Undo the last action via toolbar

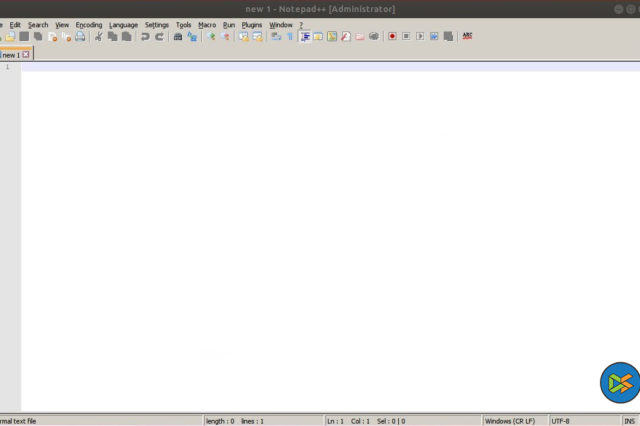click(x=145, y=37)
